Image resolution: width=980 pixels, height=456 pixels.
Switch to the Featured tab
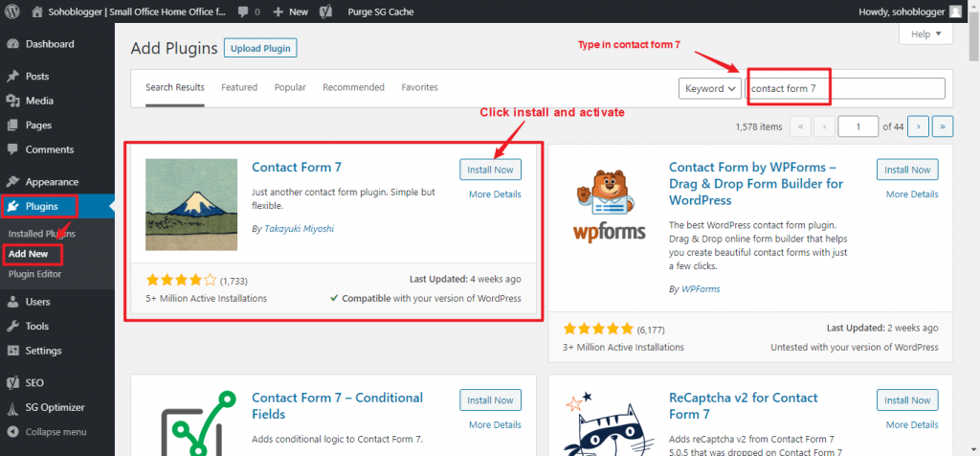239,87
